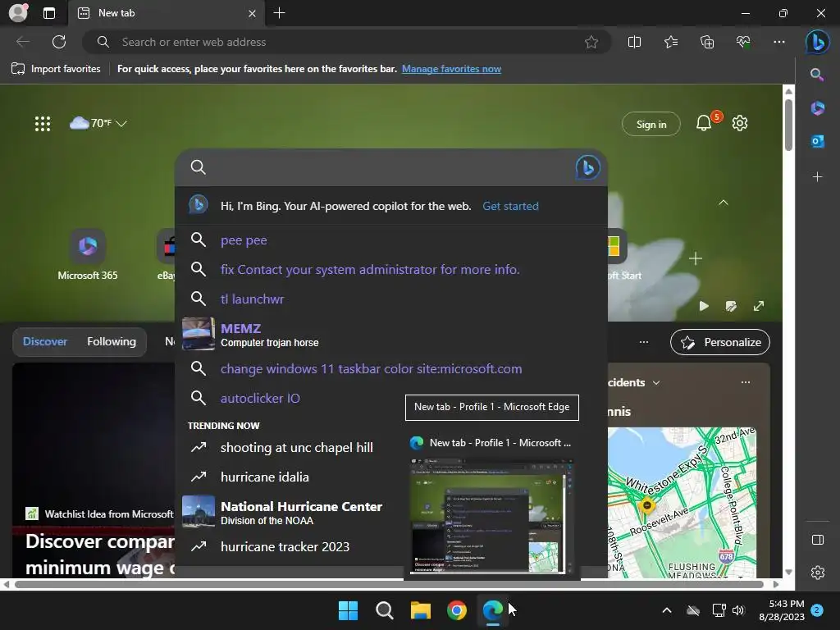The width and height of the screenshot is (840, 630).
Task: Switch to the Discover tab
Action: click(45, 342)
